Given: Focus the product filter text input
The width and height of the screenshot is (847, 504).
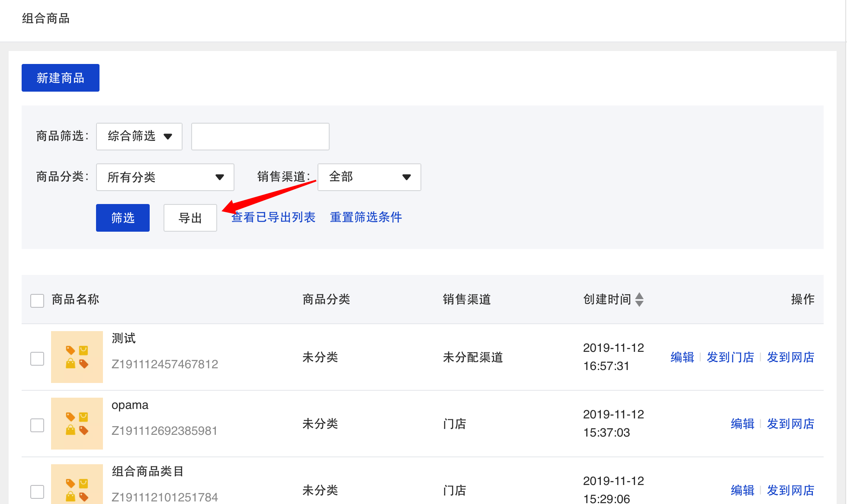Looking at the screenshot, I should (260, 137).
